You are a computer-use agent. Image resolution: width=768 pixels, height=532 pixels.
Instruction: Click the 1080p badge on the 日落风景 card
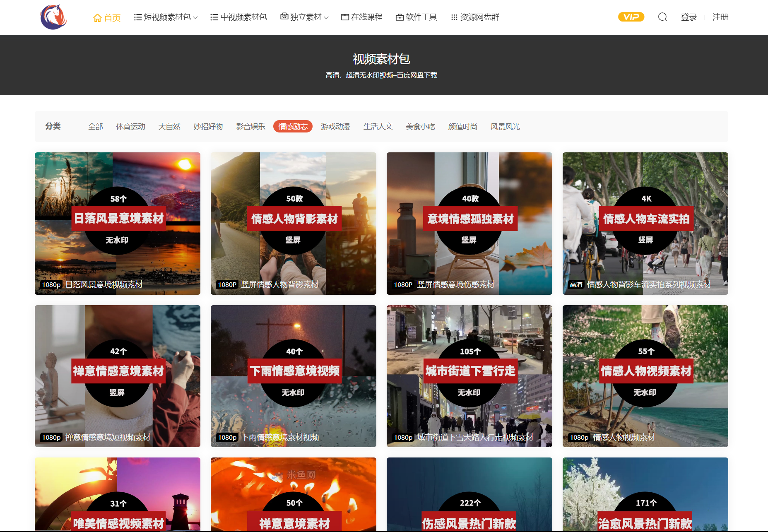(51, 284)
